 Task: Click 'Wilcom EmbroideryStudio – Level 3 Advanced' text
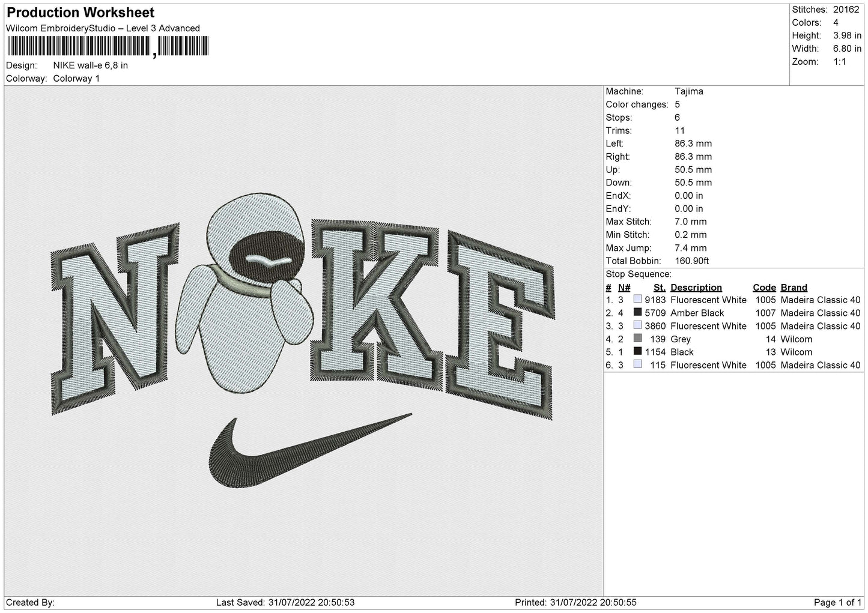point(103,28)
